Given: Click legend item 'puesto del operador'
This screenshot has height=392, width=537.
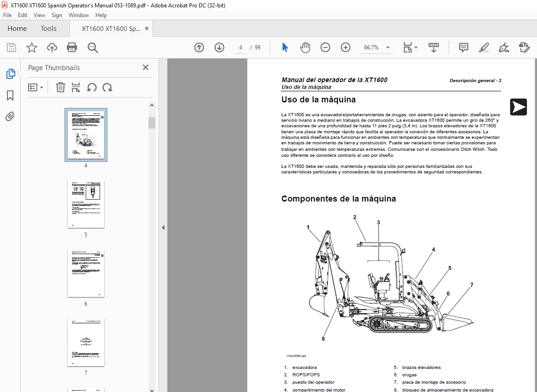Looking at the screenshot, I should (313, 382).
